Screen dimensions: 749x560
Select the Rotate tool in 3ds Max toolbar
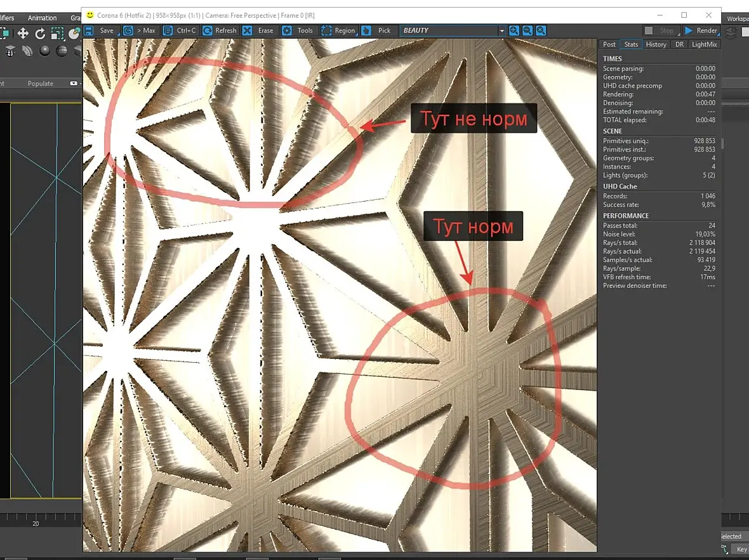tap(40, 34)
